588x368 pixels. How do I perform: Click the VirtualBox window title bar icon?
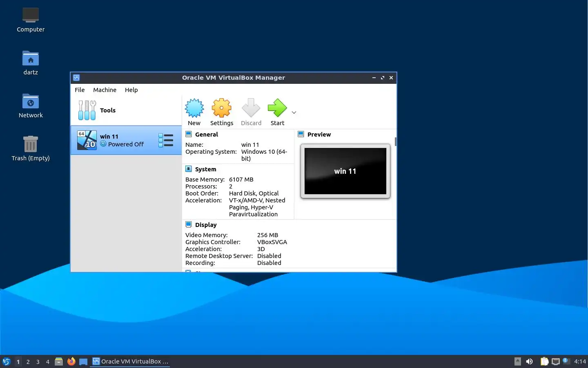tap(76, 78)
